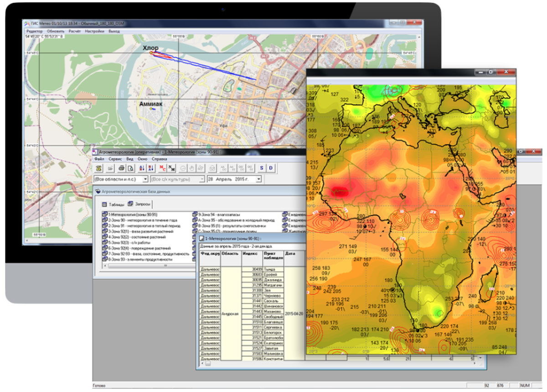Click table cell with index 31295
This screenshot has height=392, width=547.
pyautogui.click(x=252, y=285)
